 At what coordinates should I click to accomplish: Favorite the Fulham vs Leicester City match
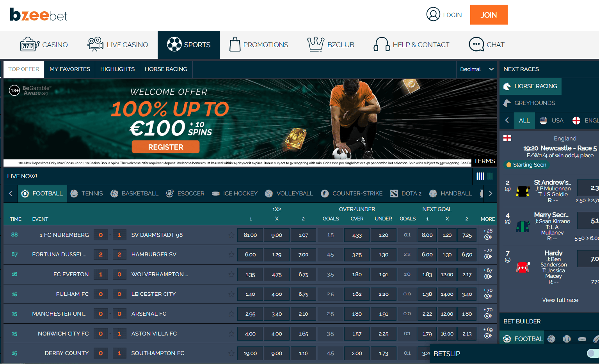[231, 294]
